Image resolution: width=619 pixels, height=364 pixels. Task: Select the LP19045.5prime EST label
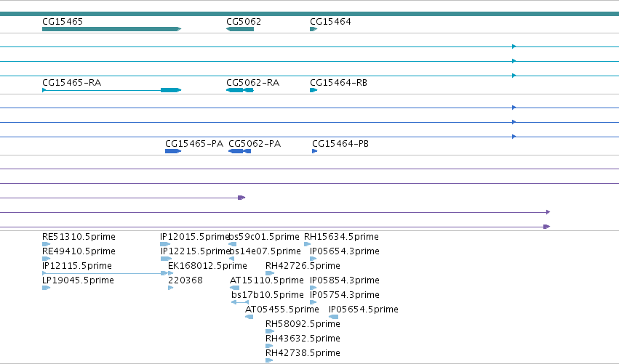pos(78,280)
